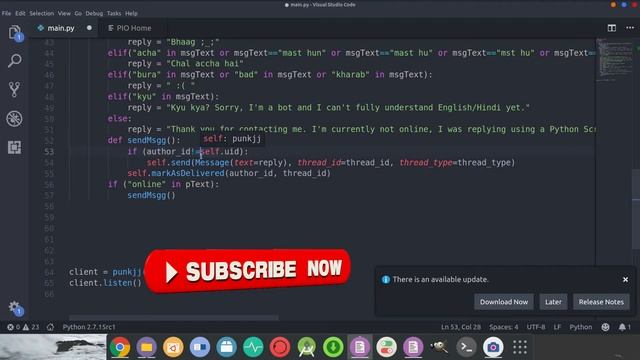Open the system monitor pulse dock icon
The width and height of the screenshot is (640, 360).
[x=253, y=347]
